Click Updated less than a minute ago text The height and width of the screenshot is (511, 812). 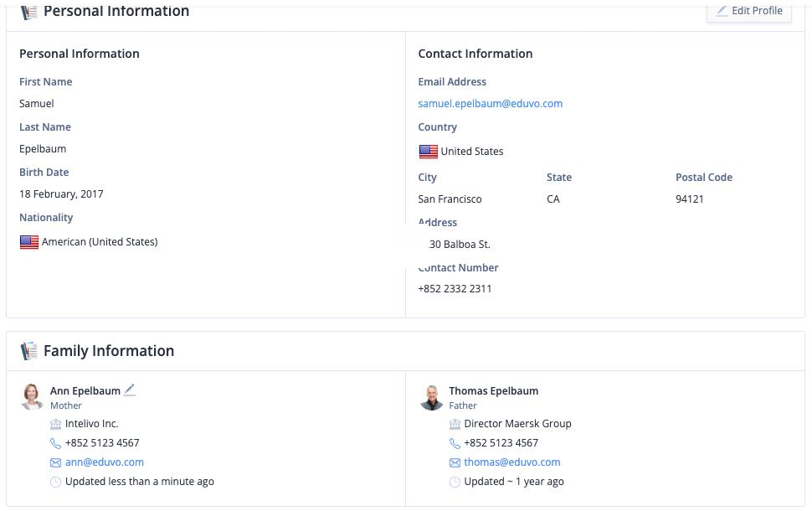[x=139, y=482]
